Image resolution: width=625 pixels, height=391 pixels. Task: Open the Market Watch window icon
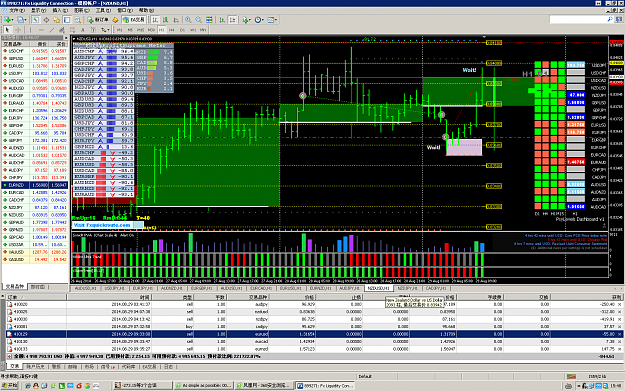click(x=35, y=20)
